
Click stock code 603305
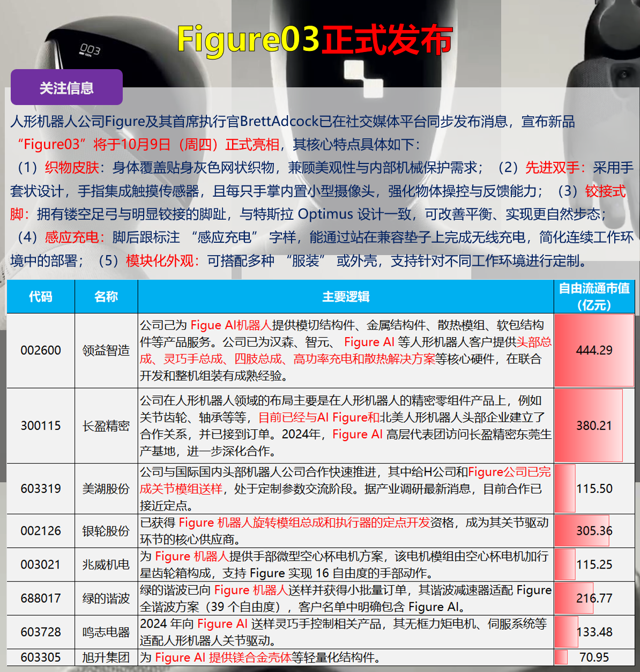tap(41, 657)
